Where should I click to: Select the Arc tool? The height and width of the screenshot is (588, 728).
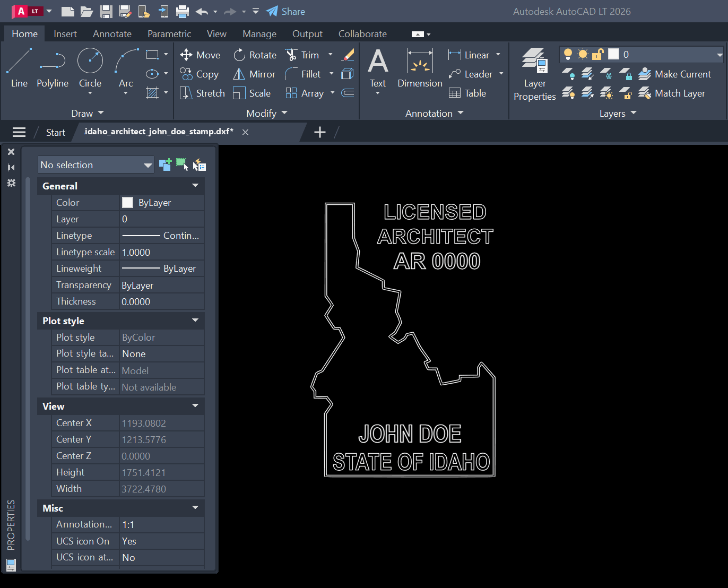(126, 68)
